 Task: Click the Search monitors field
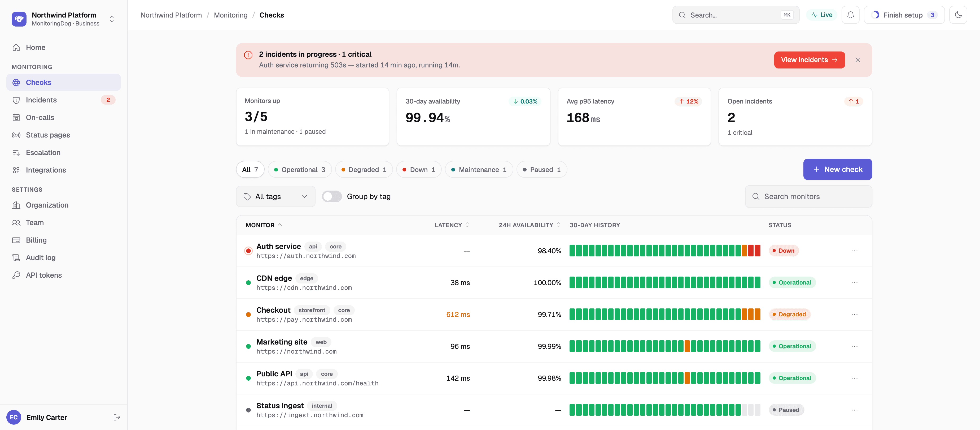pyautogui.click(x=808, y=196)
